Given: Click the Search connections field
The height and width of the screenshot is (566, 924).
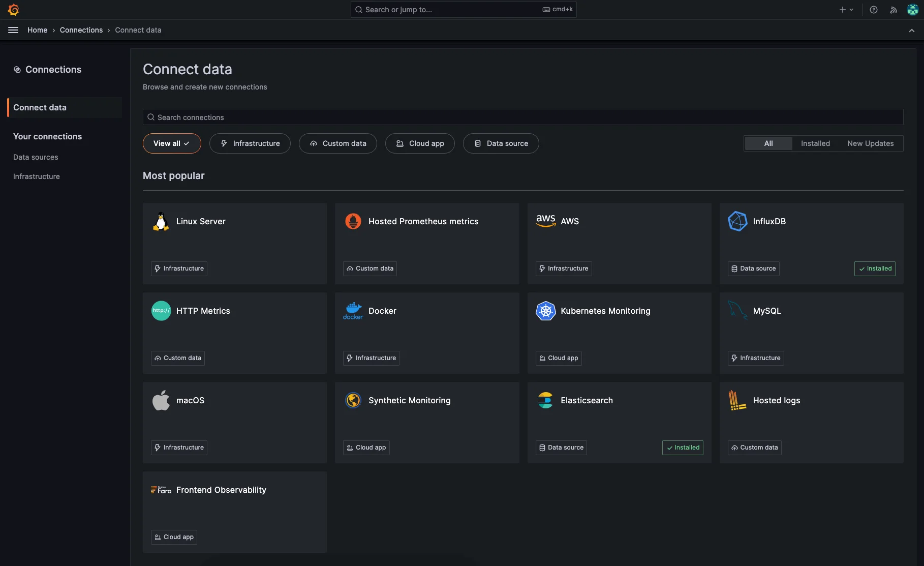Looking at the screenshot, I should [522, 117].
